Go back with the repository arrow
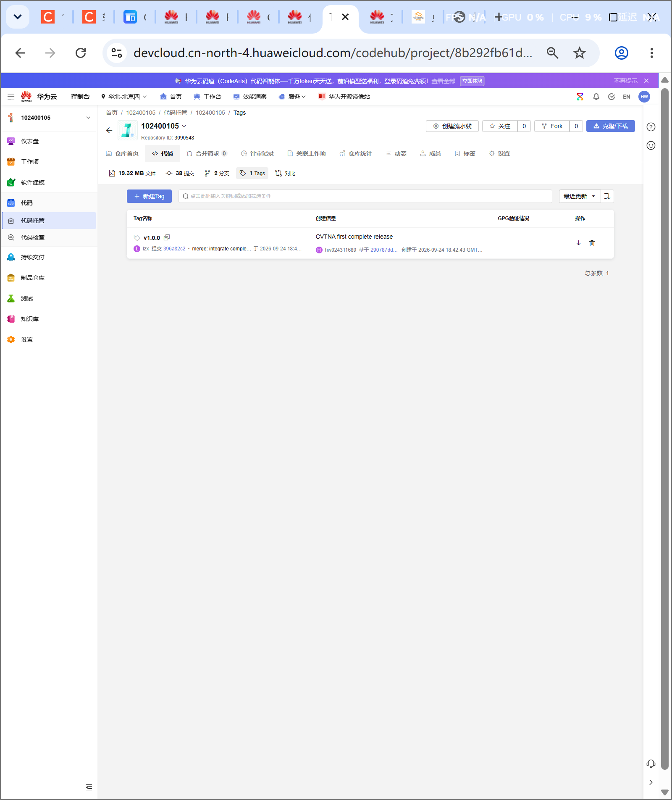 (x=109, y=130)
